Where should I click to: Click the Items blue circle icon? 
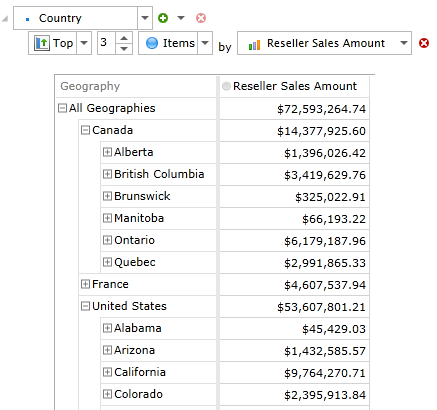[152, 43]
